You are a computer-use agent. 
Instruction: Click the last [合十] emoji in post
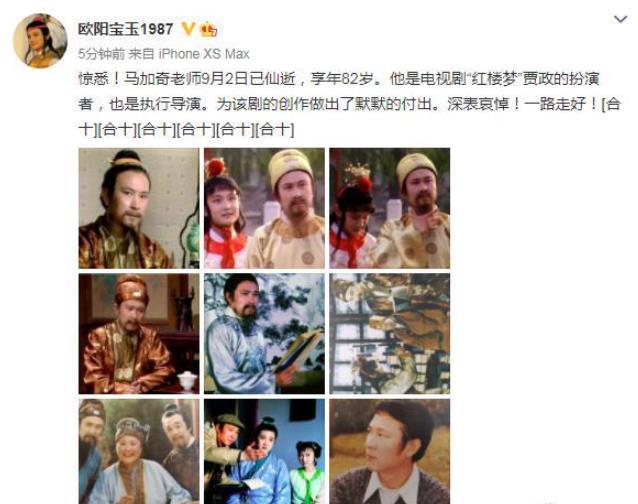275,130
